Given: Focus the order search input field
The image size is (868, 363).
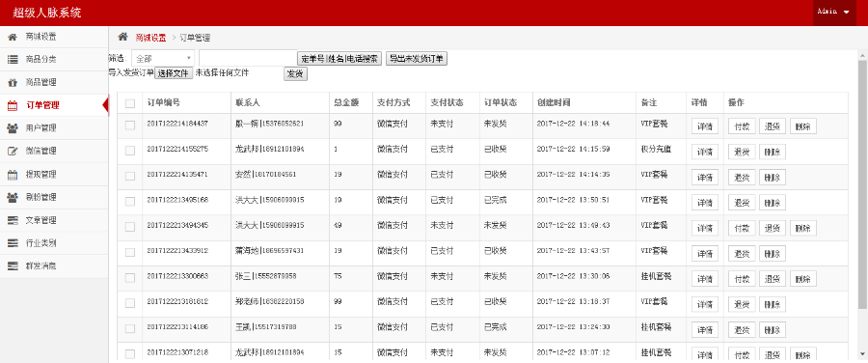Looking at the screenshot, I should pyautogui.click(x=248, y=58).
